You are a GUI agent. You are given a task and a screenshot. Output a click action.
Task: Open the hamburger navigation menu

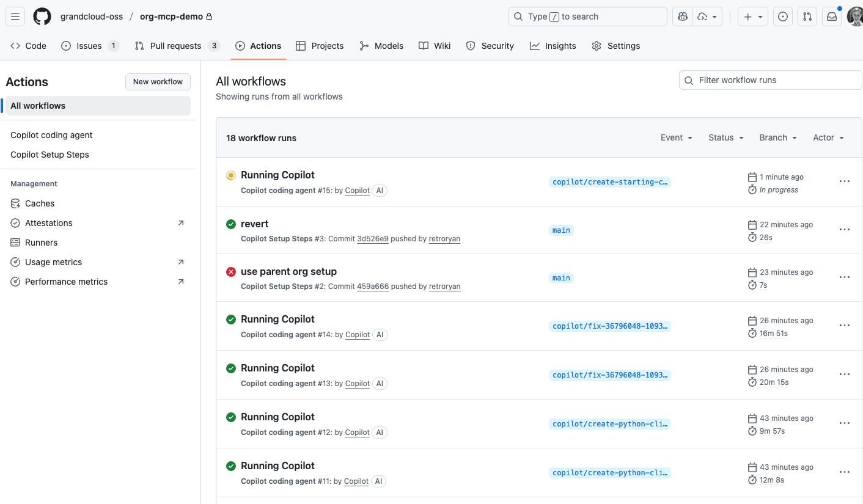pyautogui.click(x=15, y=16)
